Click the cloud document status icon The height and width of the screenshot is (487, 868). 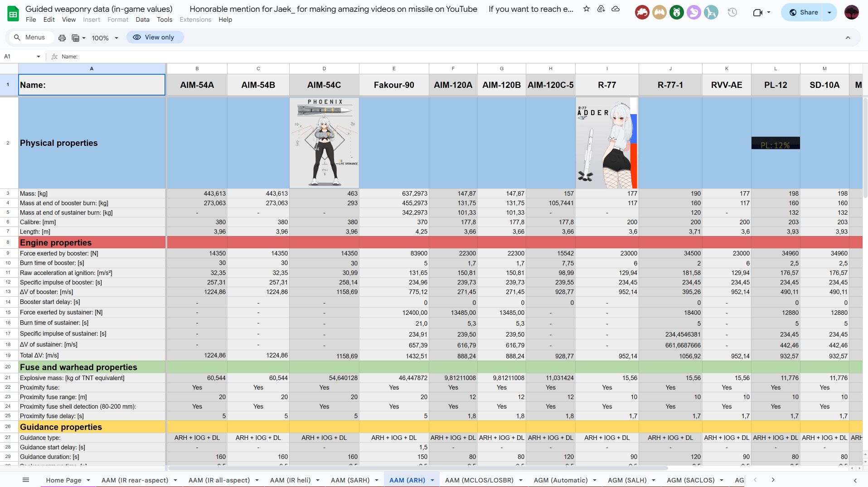point(616,9)
